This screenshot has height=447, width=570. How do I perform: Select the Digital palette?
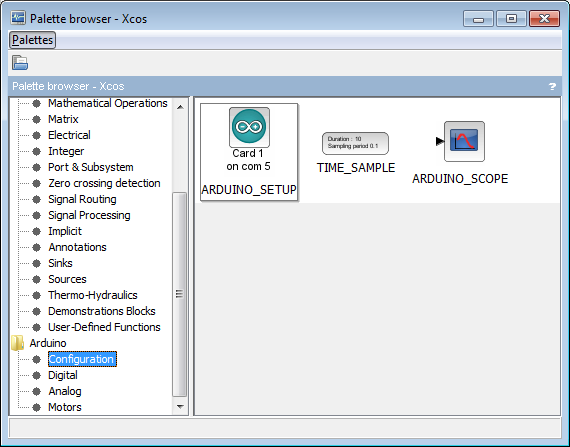[63, 375]
